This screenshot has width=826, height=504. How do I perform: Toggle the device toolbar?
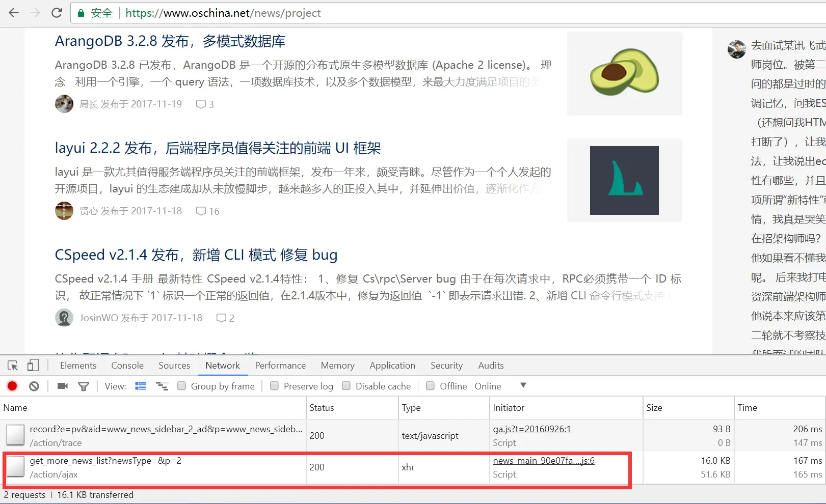pos(33,365)
